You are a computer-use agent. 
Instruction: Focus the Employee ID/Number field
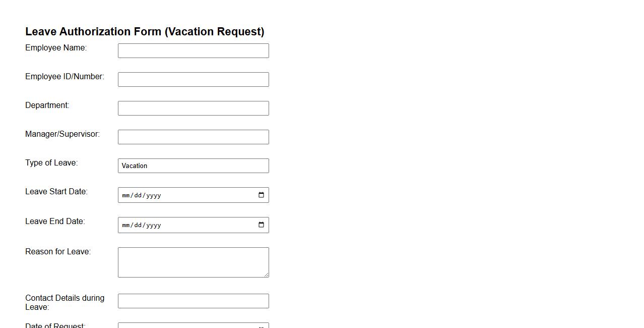193,79
